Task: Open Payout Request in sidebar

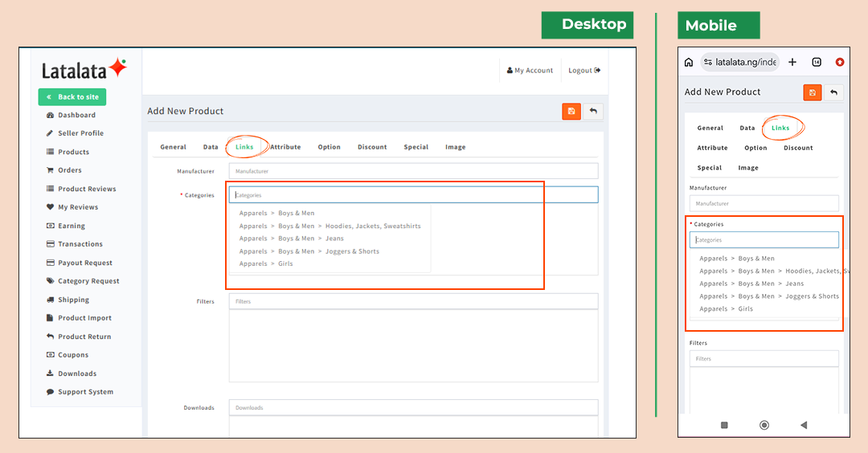Action: pyautogui.click(x=79, y=263)
